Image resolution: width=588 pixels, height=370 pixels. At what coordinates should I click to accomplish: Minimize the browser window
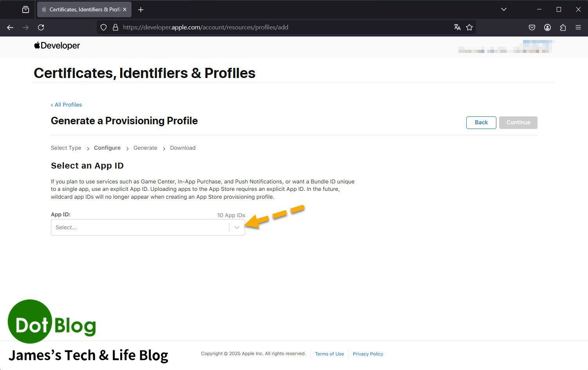(539, 9)
